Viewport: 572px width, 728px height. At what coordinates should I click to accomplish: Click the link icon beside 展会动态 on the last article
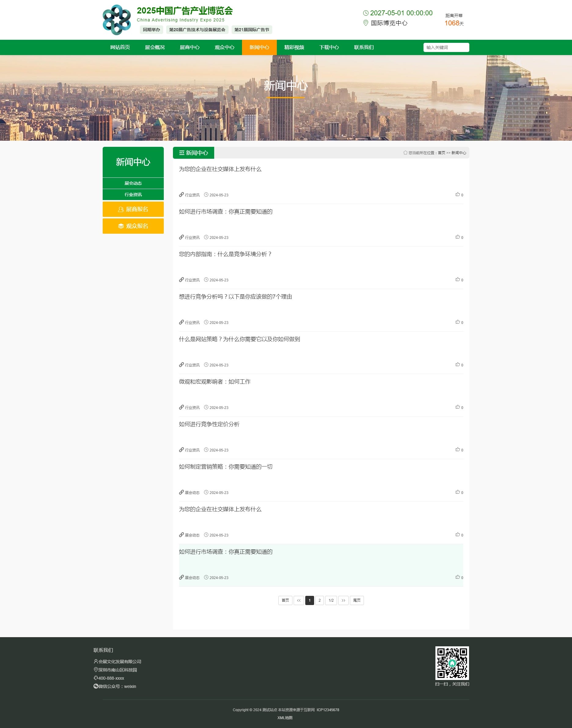(181, 577)
